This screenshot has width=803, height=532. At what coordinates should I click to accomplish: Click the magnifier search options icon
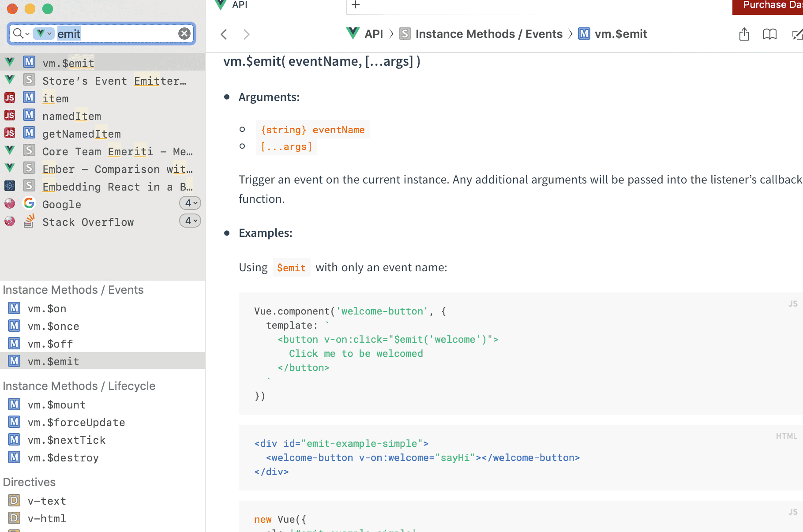point(20,34)
